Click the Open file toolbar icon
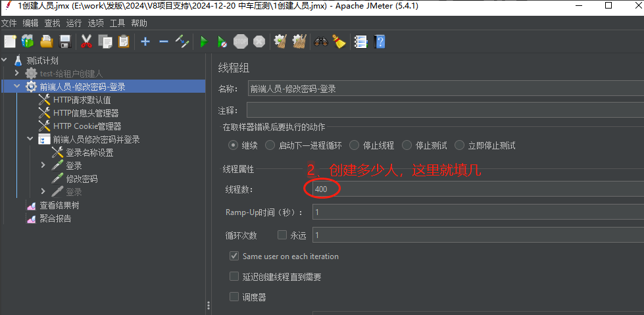This screenshot has height=315, width=644. coord(47,41)
